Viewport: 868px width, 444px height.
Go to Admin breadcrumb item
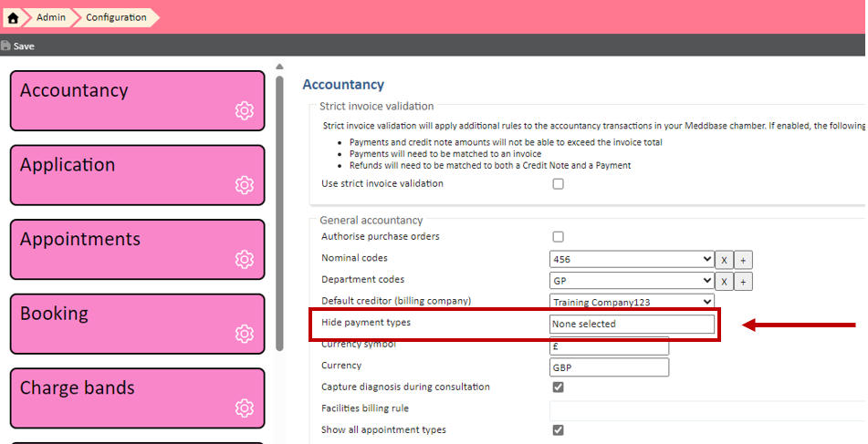51,17
